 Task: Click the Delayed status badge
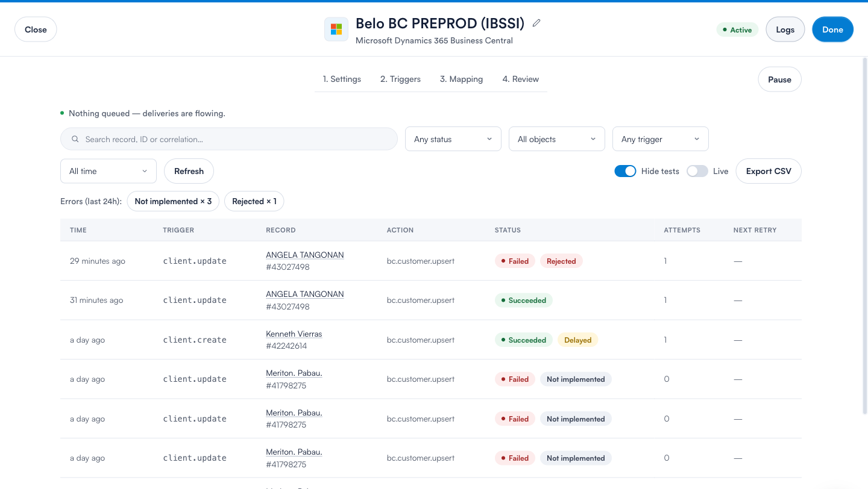pos(577,340)
